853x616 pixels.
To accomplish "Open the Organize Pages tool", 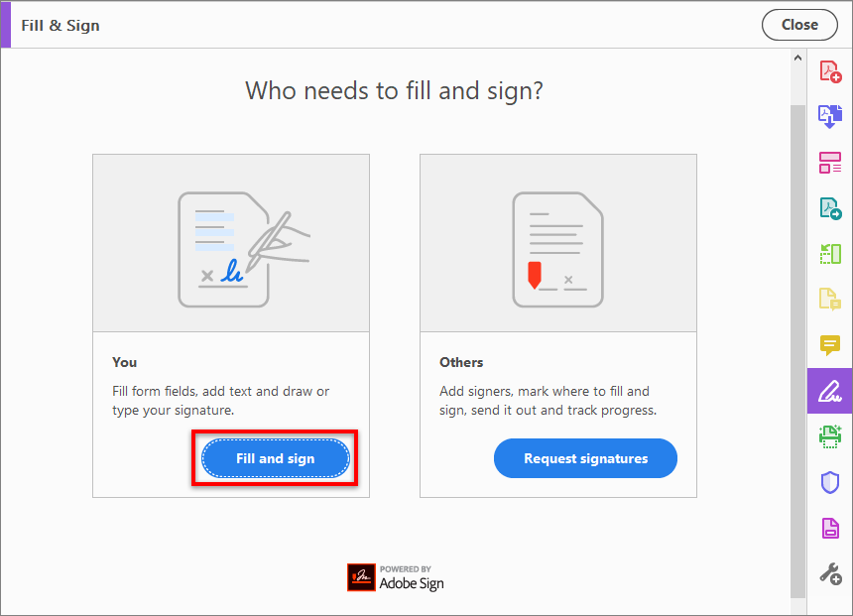I will [x=831, y=162].
